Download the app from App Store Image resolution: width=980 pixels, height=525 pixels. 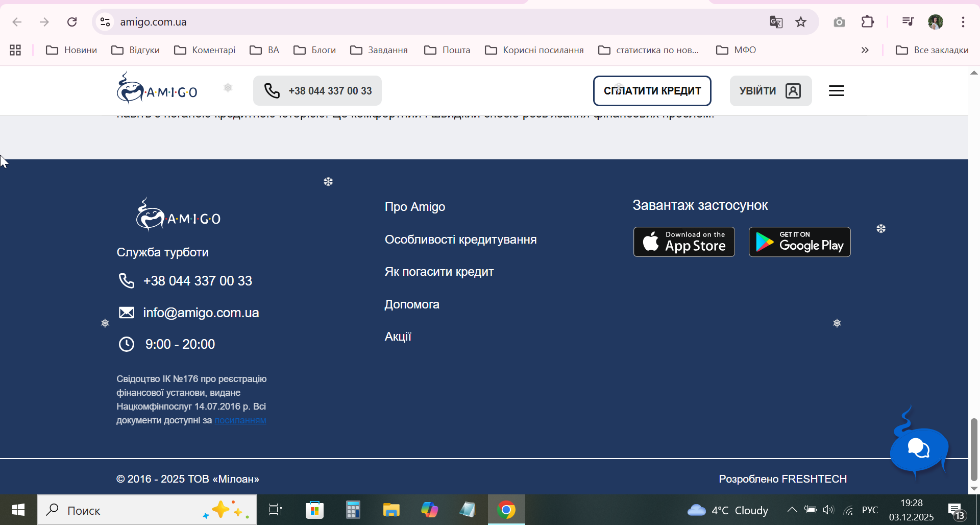[684, 242]
